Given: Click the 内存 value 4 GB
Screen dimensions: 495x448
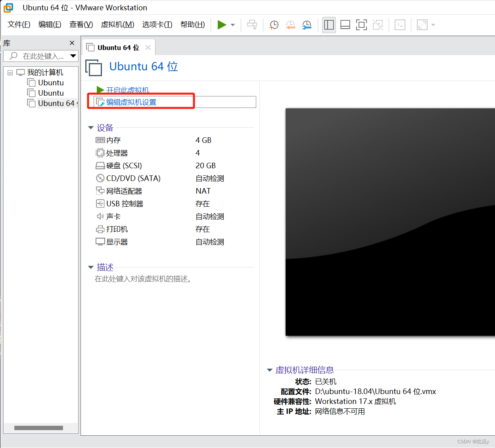Looking at the screenshot, I should (x=203, y=140).
